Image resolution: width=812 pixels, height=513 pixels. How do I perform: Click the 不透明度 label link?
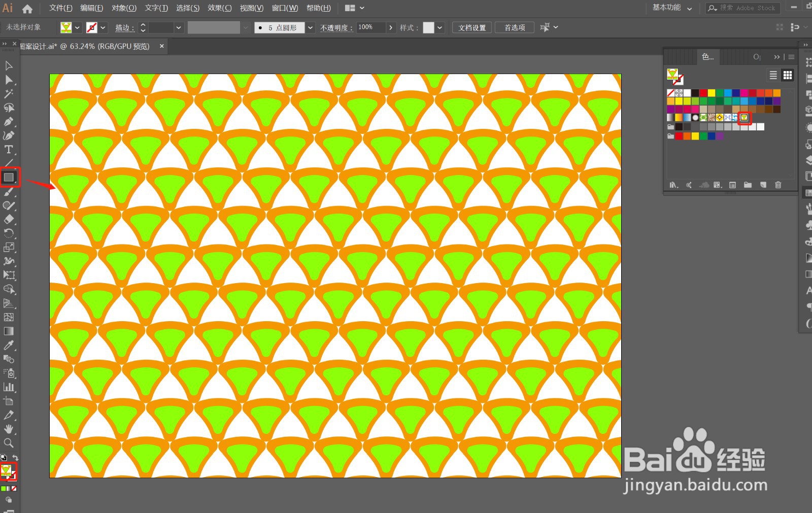pos(336,28)
